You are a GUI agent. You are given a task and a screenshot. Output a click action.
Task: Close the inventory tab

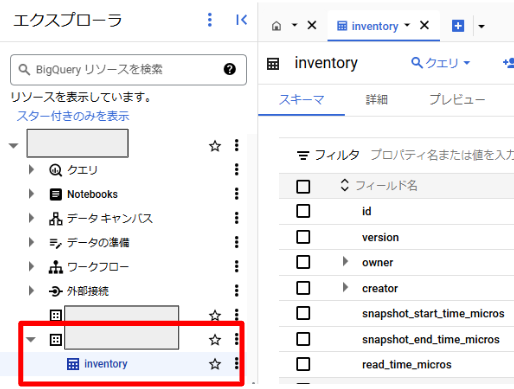(x=424, y=25)
